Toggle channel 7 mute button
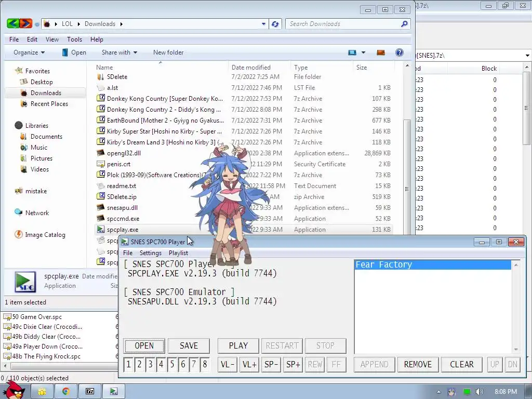Screen dimensions: 532x399 (194, 364)
